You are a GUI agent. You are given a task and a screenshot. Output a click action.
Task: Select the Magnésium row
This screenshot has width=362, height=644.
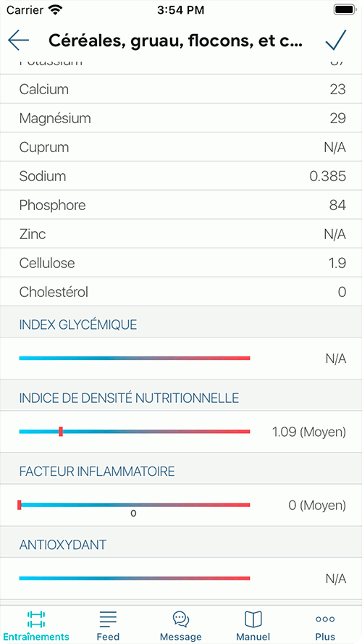(x=181, y=118)
